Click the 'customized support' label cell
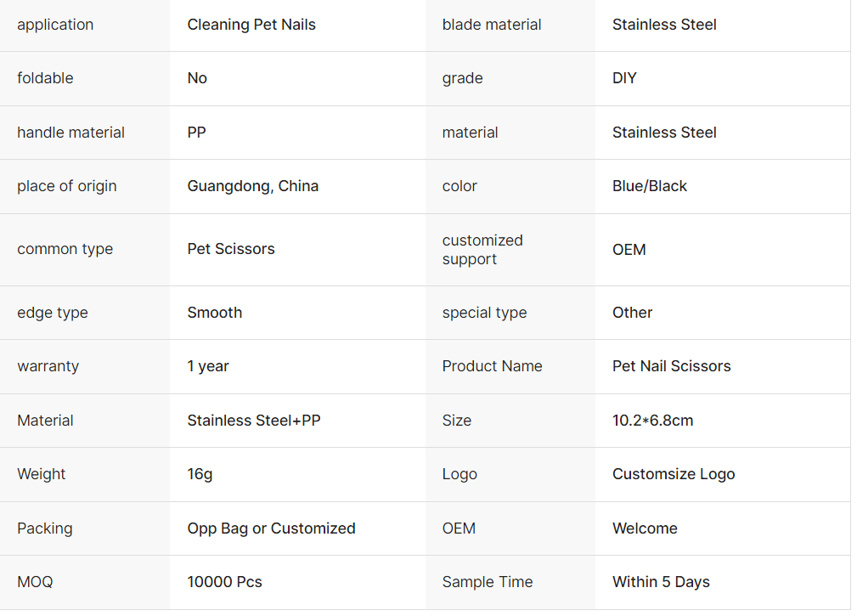The height and width of the screenshot is (616, 857). tap(482, 250)
